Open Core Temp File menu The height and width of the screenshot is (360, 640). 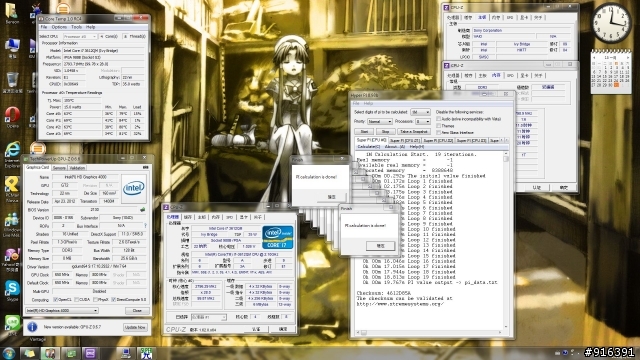click(x=44, y=27)
